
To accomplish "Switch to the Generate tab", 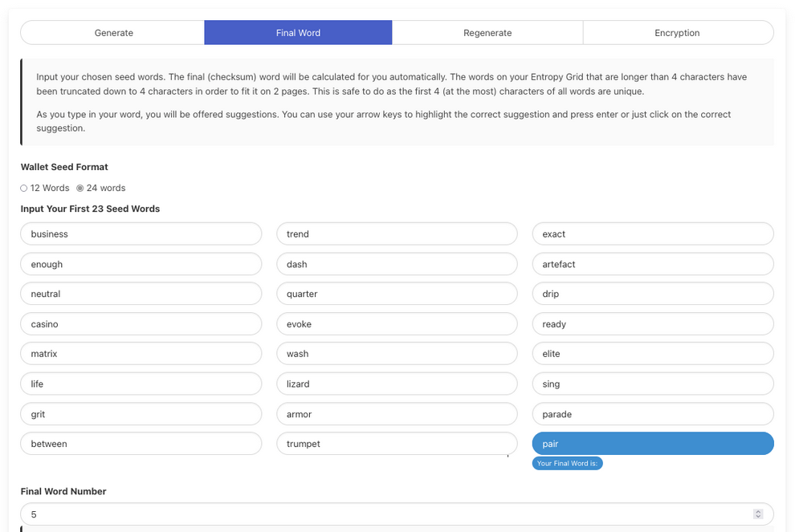I will (x=112, y=32).
